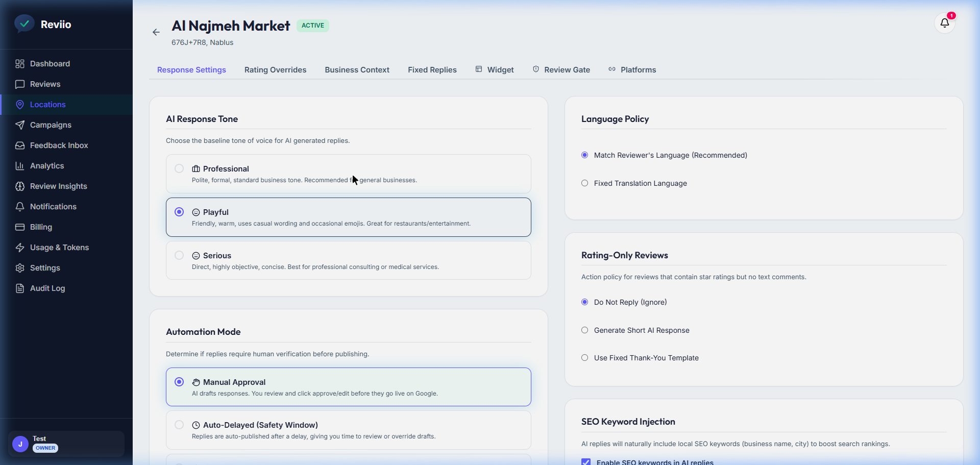Select Do Not Reply (Ignore) option

click(x=585, y=302)
